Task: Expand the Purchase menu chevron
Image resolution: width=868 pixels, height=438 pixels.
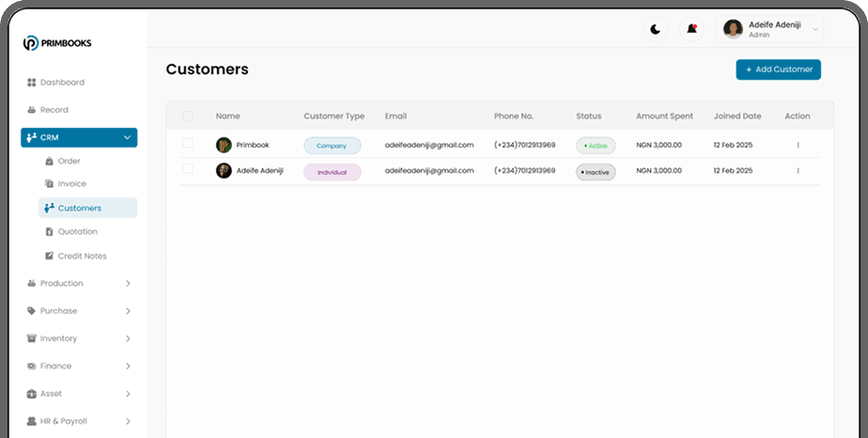Action: click(x=128, y=311)
